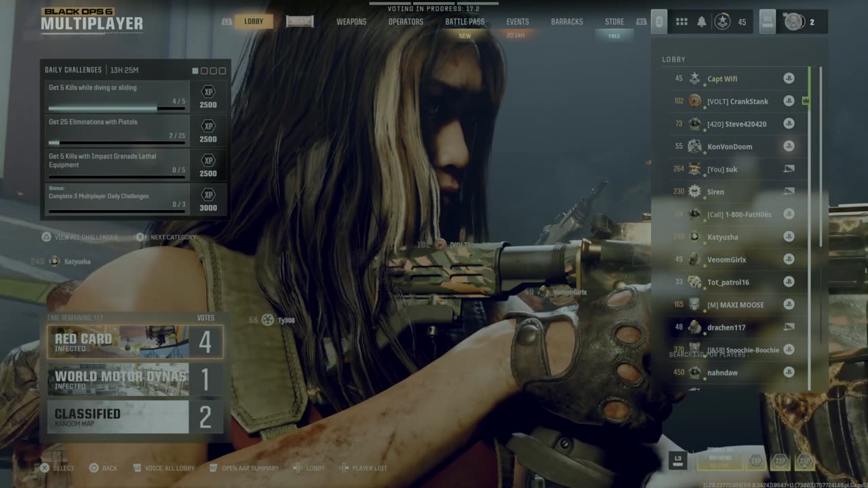Open AAR Summary prompt

243,468
